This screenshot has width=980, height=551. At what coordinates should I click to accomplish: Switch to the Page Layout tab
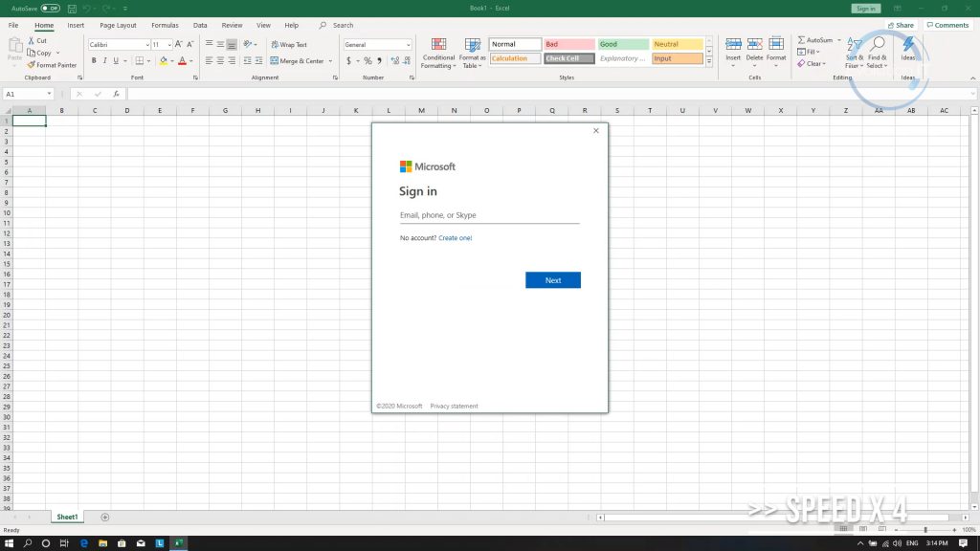point(118,26)
